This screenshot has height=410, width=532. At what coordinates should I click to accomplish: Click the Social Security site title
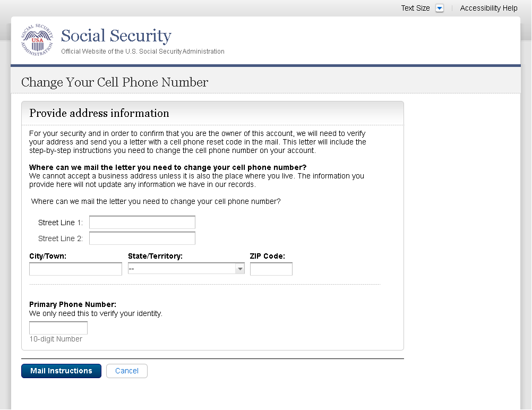tap(116, 36)
